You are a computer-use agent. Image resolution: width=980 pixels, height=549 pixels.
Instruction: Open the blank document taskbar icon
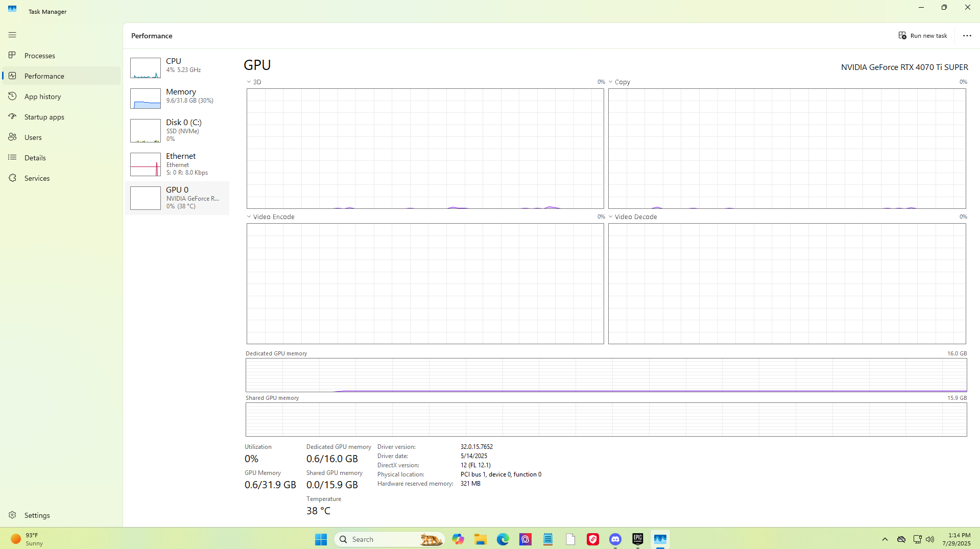pos(570,539)
